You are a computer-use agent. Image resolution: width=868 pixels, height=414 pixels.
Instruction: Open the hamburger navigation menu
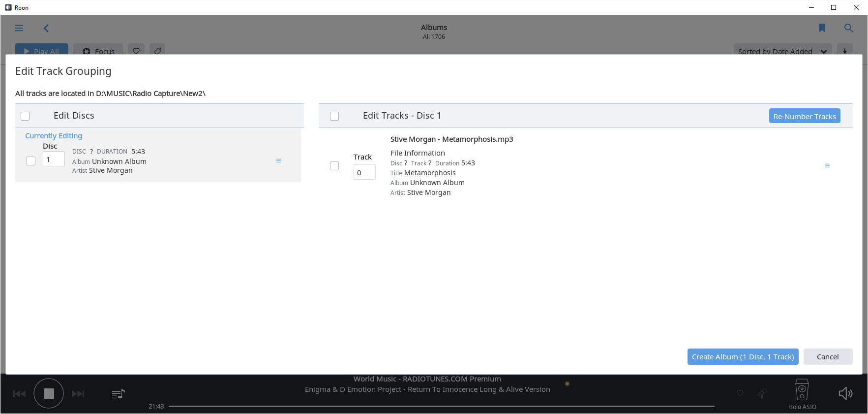click(19, 28)
